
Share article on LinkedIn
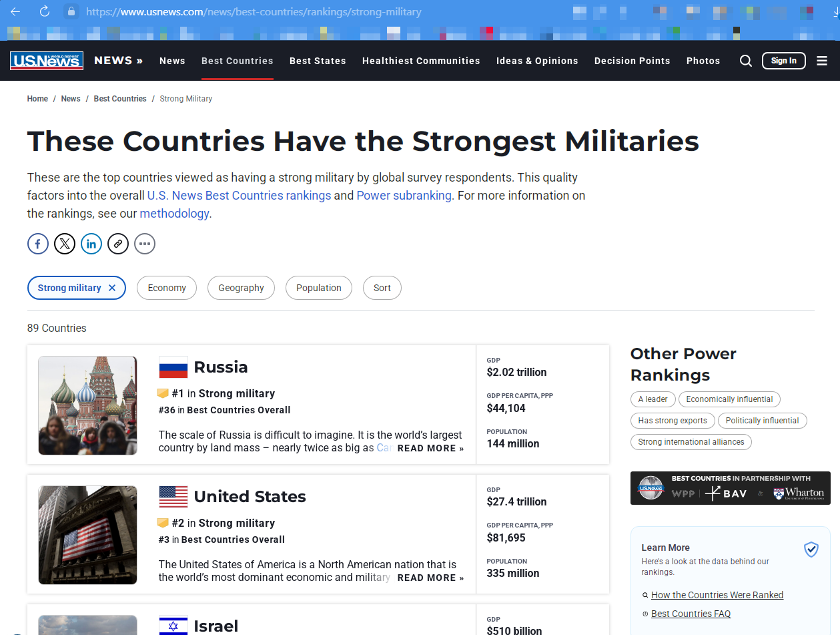91,244
